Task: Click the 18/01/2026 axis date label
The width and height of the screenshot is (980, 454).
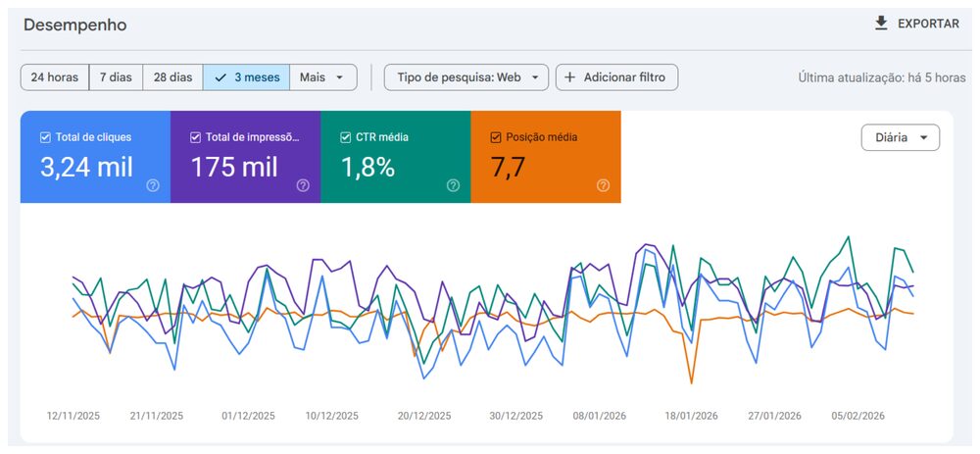Action: 691,416
